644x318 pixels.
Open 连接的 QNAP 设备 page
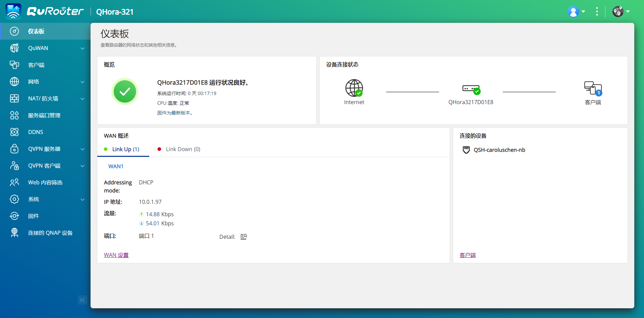click(x=50, y=233)
